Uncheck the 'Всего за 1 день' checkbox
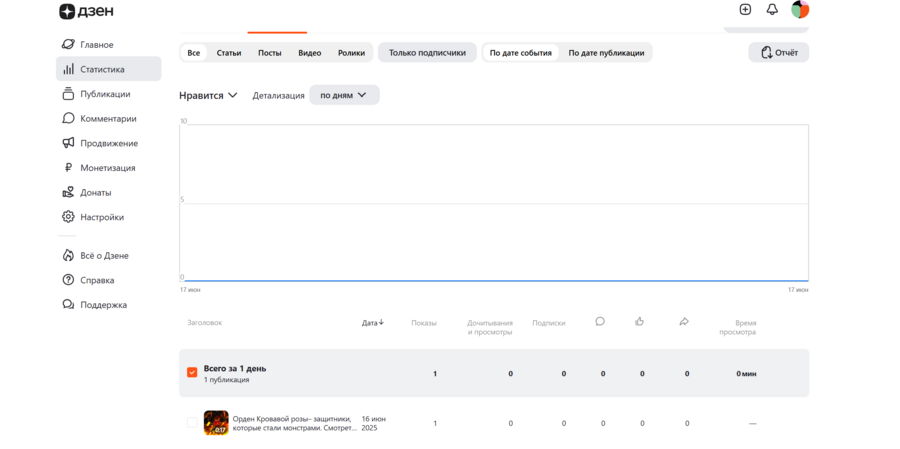Image resolution: width=900 pixels, height=449 pixels. coord(192,373)
